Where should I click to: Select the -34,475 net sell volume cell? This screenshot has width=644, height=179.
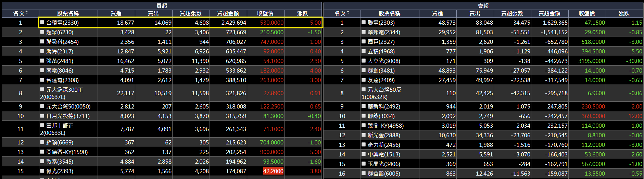tap(512, 23)
